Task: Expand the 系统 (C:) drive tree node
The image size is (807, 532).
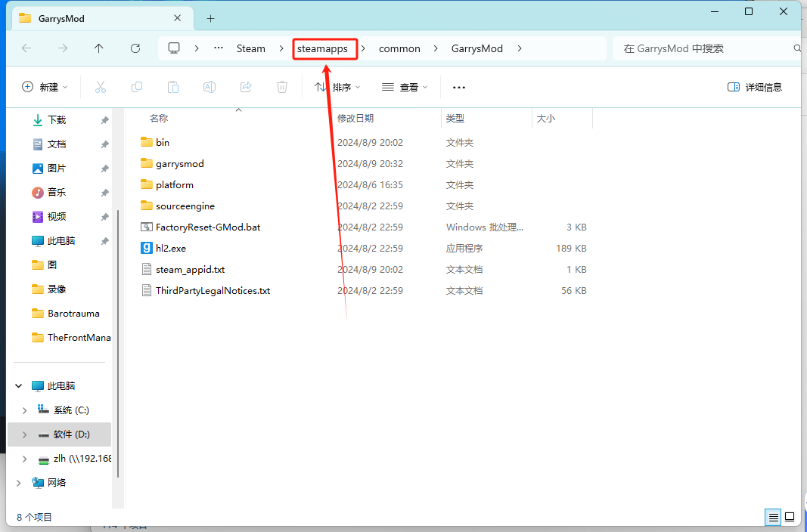Action: pyautogui.click(x=24, y=410)
